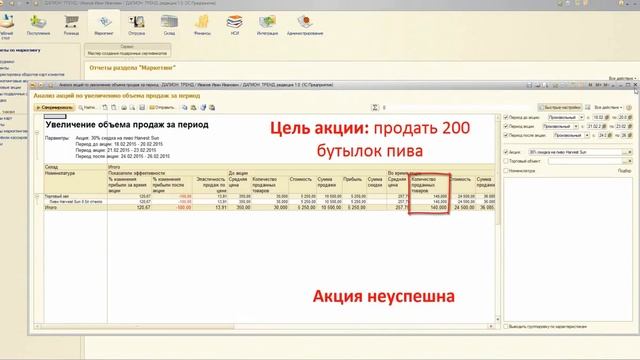Click the Эластичность продаж по цене header

211,185
